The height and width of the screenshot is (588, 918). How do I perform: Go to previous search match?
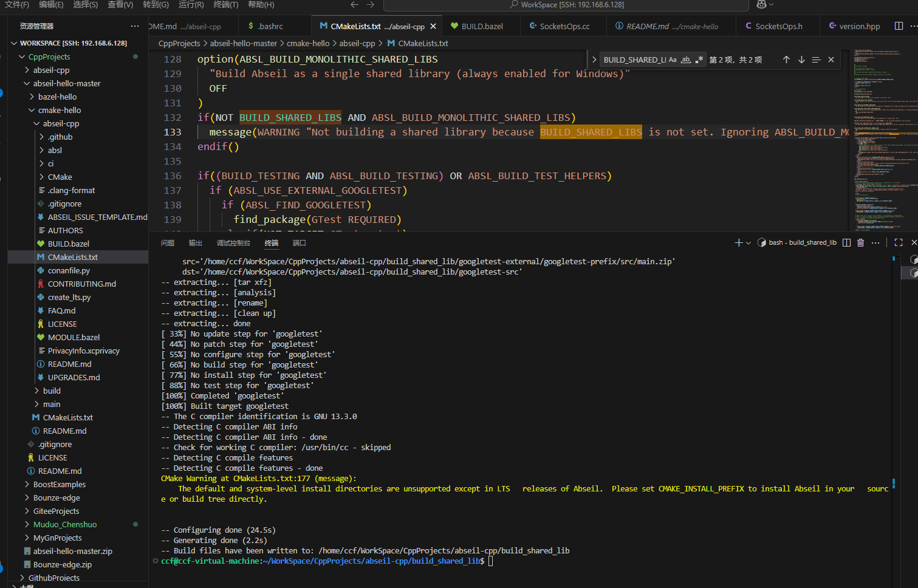(786, 60)
